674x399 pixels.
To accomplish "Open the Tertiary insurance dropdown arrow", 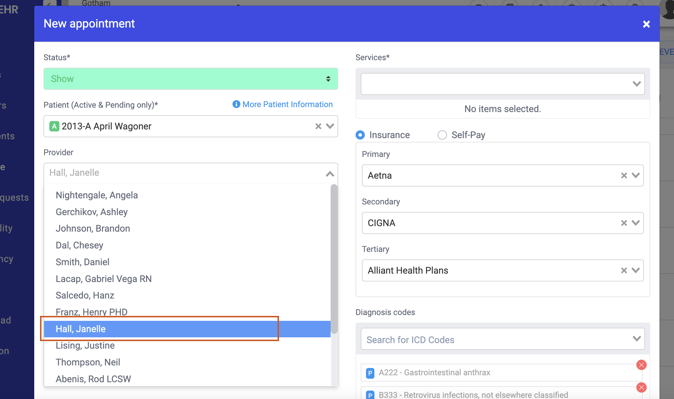I will click(x=636, y=270).
